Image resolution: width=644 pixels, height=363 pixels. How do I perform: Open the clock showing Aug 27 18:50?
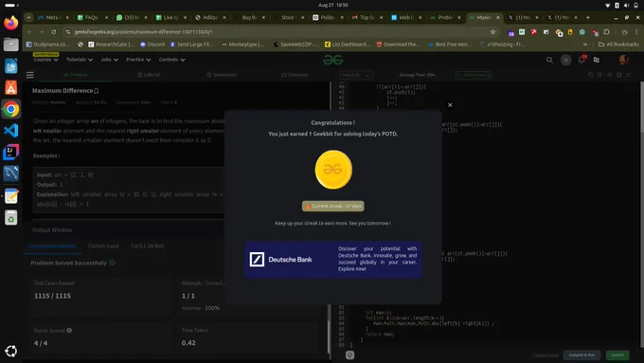point(332,5)
